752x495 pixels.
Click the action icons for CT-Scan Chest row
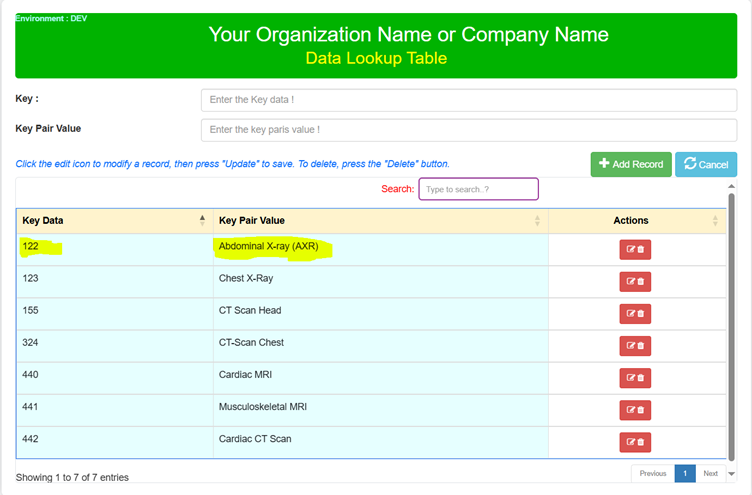[635, 345]
